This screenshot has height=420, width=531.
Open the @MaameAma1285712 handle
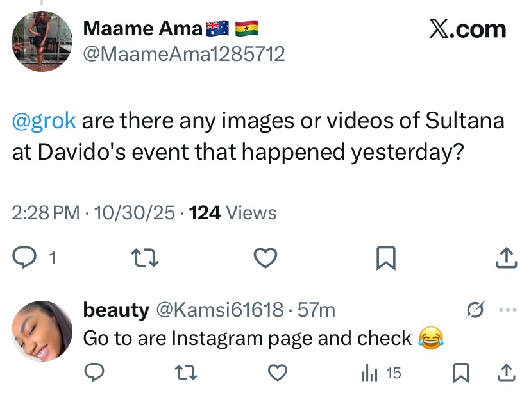184,55
